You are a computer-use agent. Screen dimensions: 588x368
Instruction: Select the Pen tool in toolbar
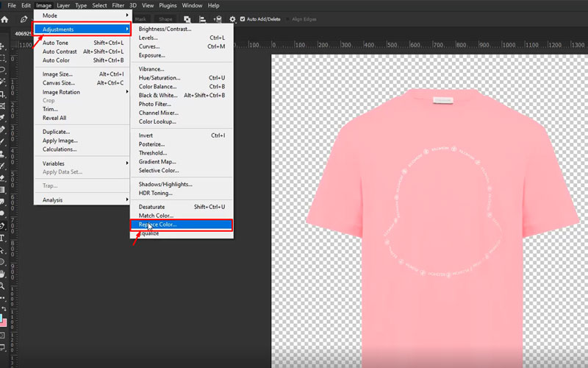click(x=2, y=226)
